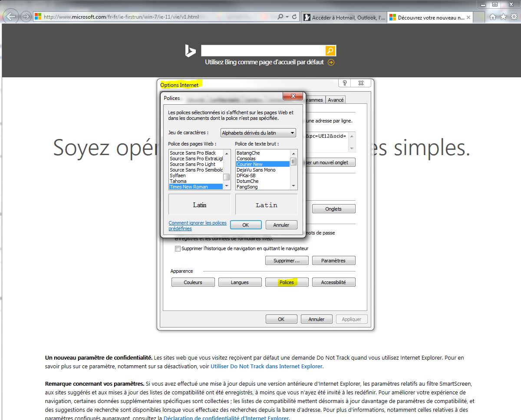Switch to the Avancé tab
The image size is (521, 420).
click(336, 100)
